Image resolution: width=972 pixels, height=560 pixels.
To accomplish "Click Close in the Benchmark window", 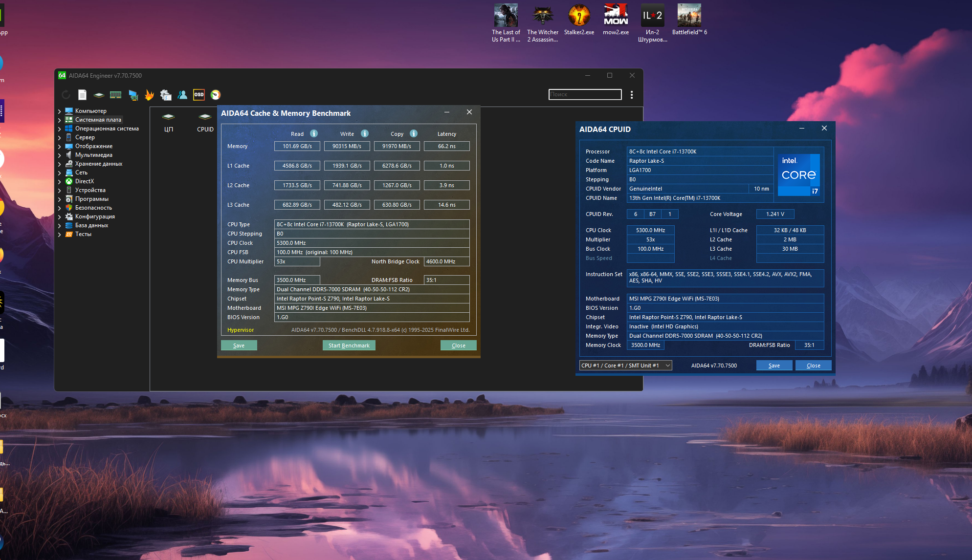I will pyautogui.click(x=458, y=345).
